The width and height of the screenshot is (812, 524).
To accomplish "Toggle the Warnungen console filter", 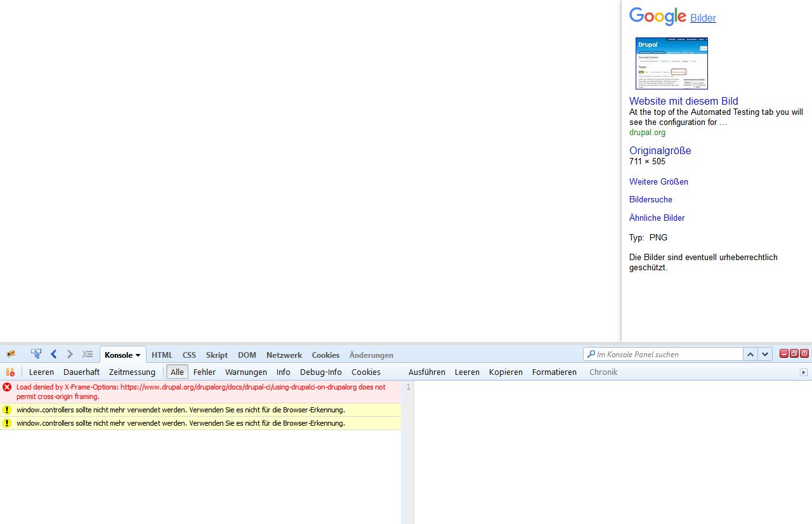I will pos(246,372).
